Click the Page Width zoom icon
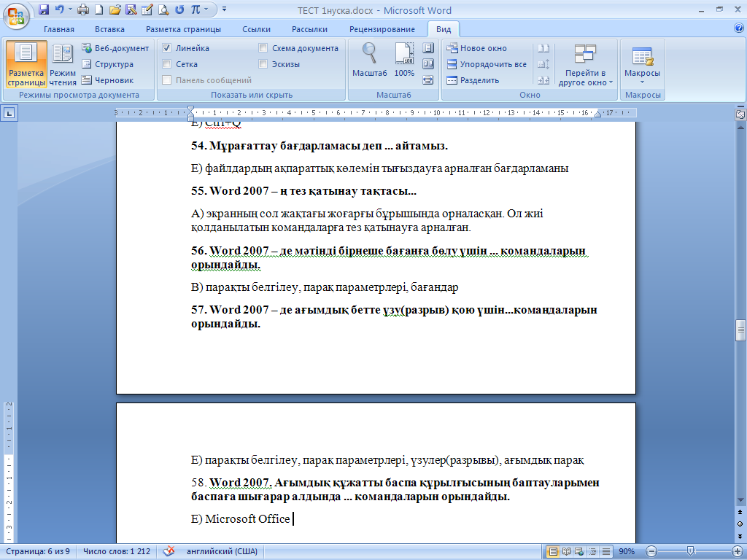 coord(428,80)
